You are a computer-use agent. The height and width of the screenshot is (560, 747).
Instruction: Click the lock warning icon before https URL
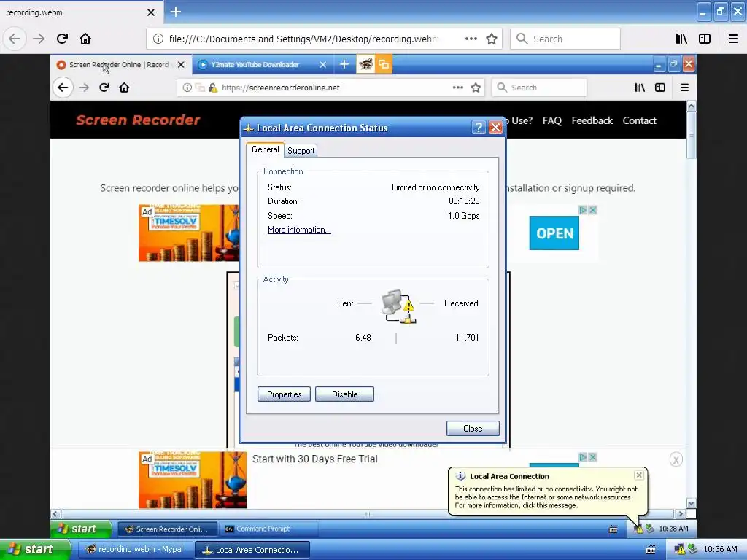pyautogui.click(x=213, y=87)
